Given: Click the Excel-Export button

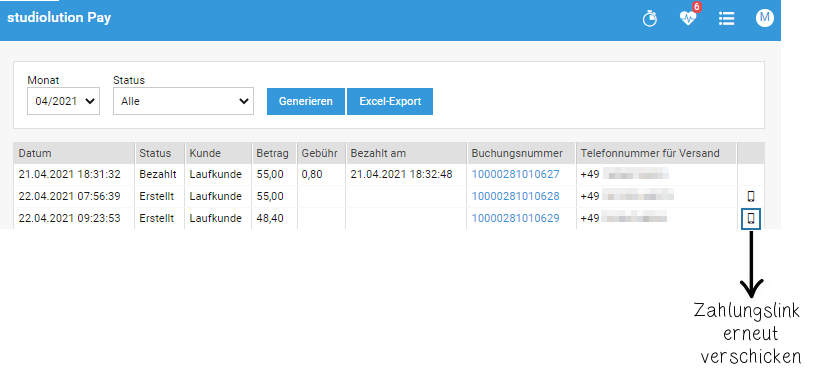Looking at the screenshot, I should pyautogui.click(x=390, y=101).
